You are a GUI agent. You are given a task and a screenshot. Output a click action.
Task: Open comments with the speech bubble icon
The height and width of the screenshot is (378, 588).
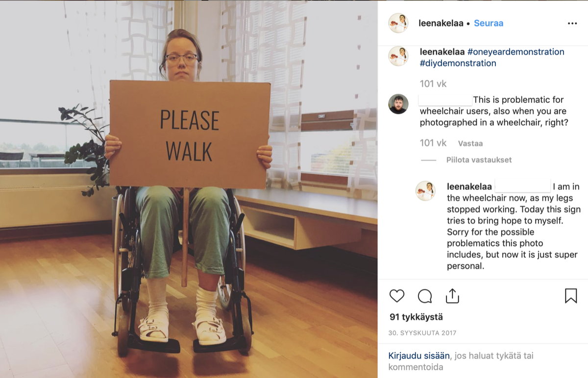click(425, 296)
